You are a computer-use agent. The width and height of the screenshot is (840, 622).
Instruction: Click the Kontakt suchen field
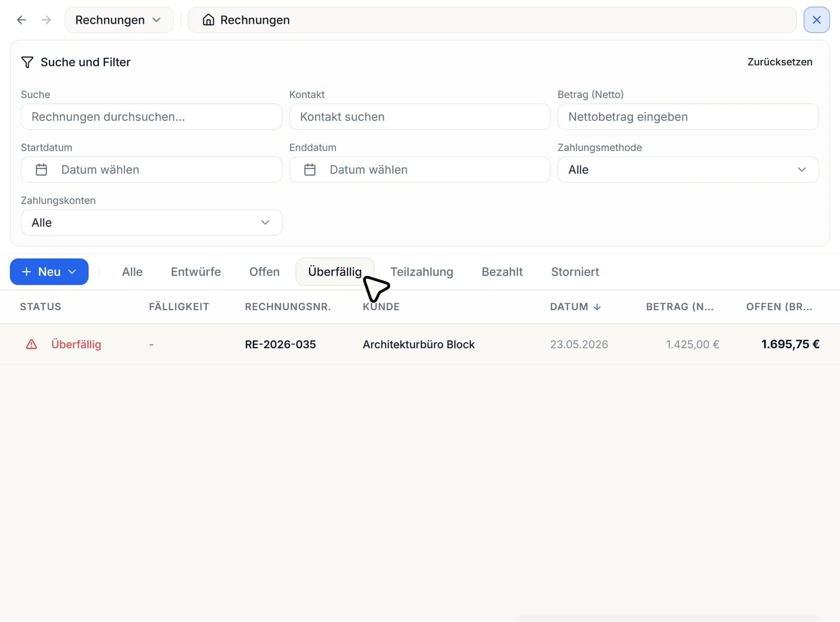point(419,117)
